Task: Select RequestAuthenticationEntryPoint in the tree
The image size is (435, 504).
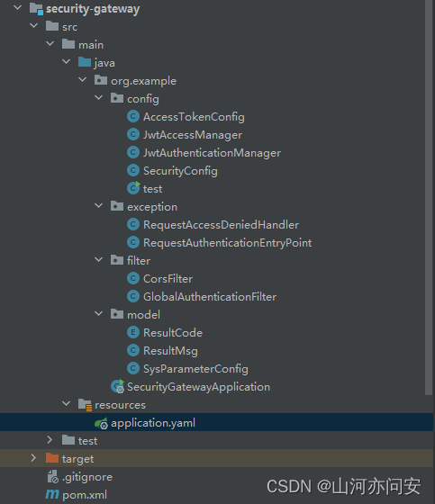Action: [x=228, y=243]
